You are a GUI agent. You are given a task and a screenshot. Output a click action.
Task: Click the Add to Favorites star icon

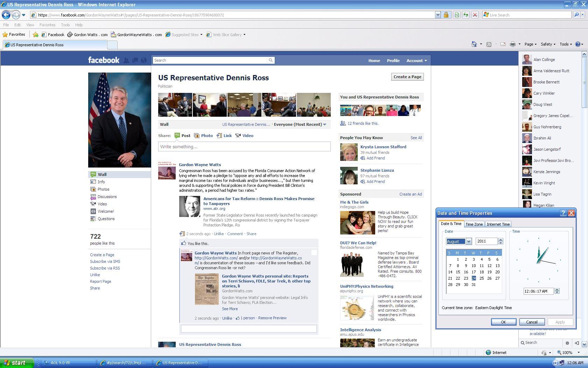(x=36, y=35)
